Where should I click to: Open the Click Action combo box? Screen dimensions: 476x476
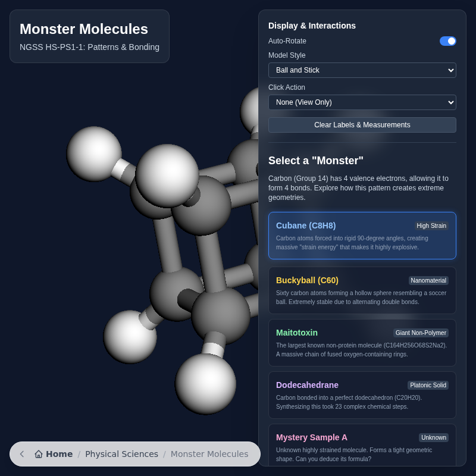click(362, 102)
